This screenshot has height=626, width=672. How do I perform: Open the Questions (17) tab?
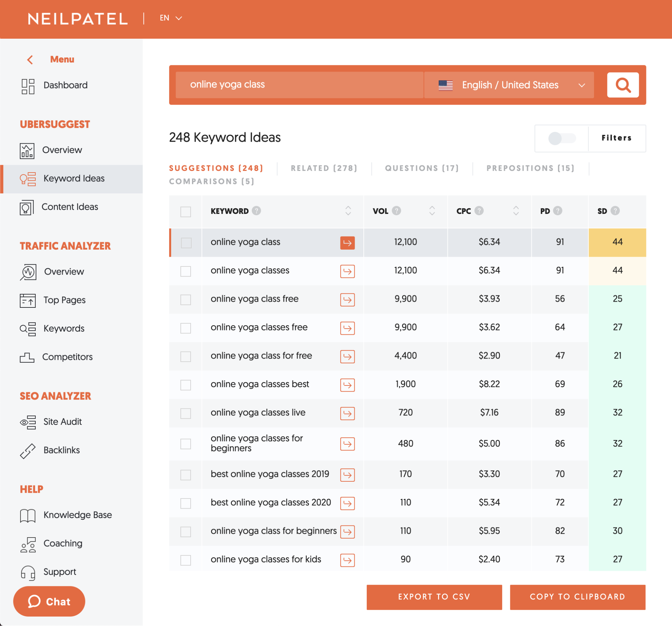[x=422, y=168]
